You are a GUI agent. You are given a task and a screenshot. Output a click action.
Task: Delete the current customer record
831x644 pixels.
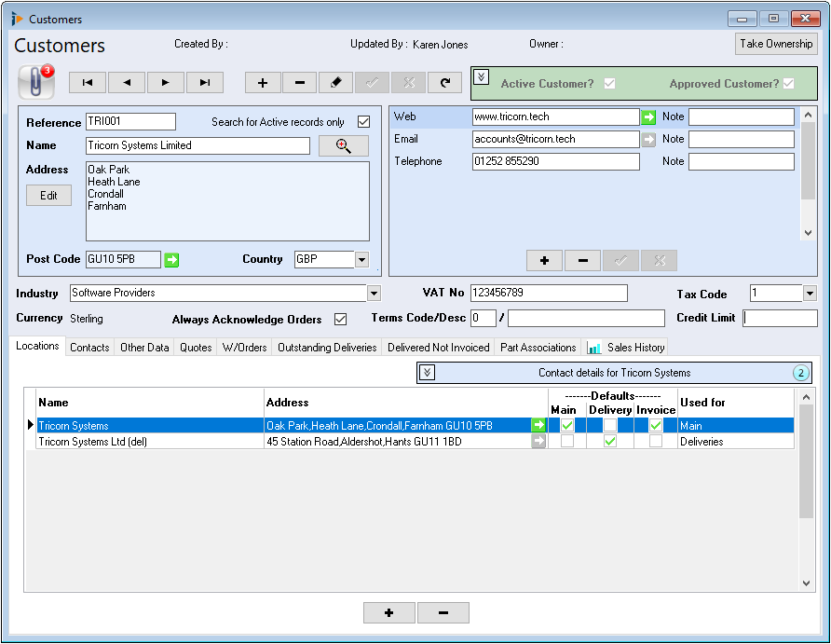click(x=299, y=83)
